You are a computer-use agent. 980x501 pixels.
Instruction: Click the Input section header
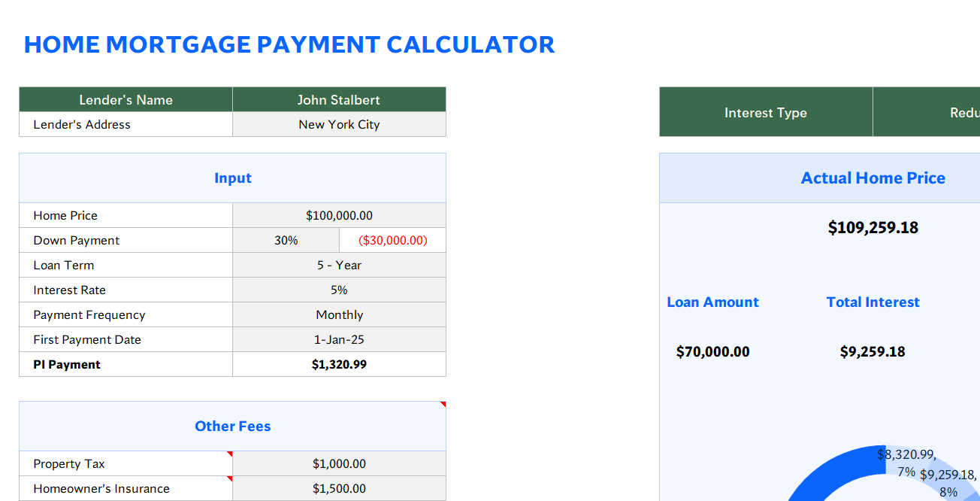[x=232, y=178]
